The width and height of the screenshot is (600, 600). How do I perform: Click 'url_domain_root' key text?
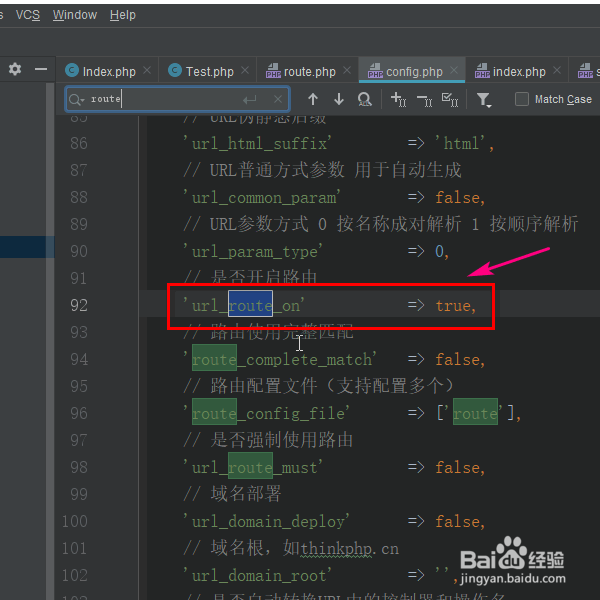point(257,576)
